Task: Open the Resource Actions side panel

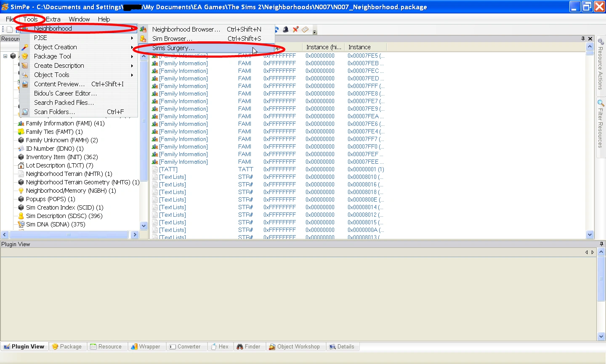Action: [601, 64]
